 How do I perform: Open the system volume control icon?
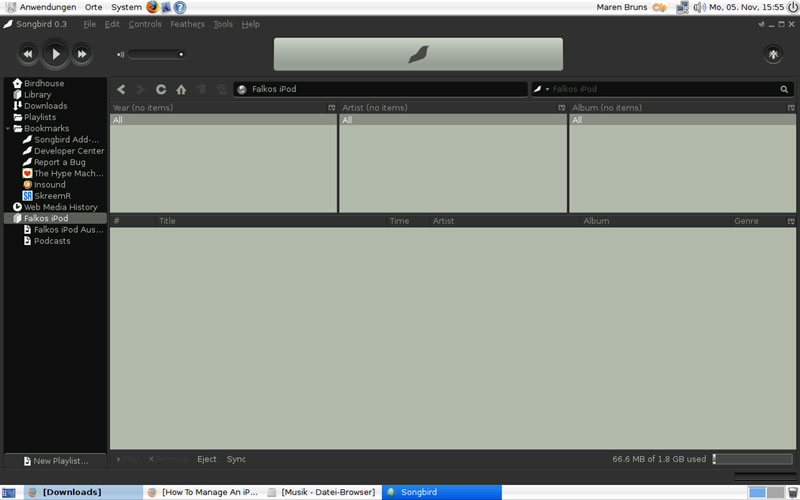[x=699, y=7]
